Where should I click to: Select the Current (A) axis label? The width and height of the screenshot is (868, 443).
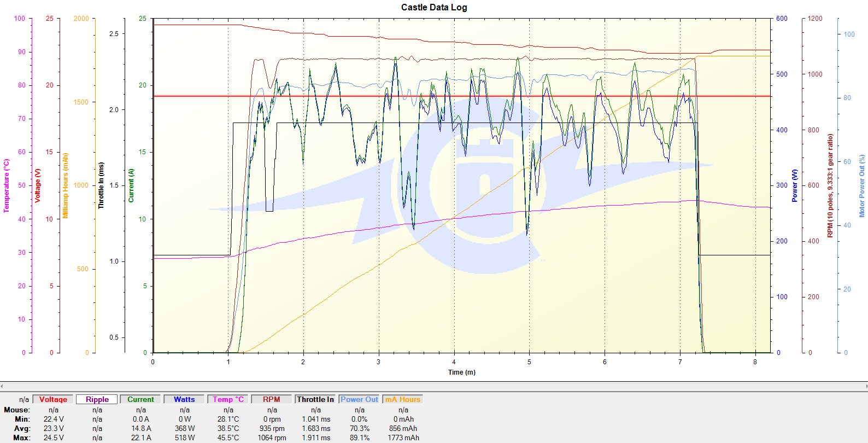[x=131, y=185]
